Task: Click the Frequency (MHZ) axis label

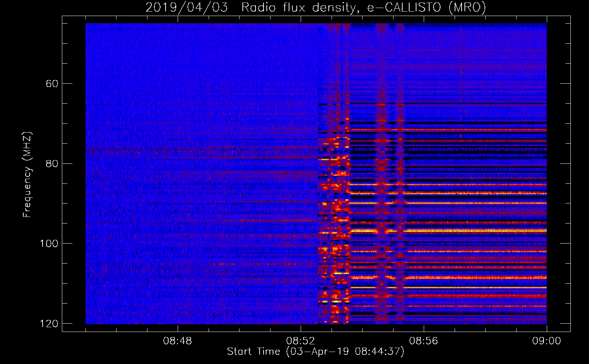Action: [x=27, y=174]
